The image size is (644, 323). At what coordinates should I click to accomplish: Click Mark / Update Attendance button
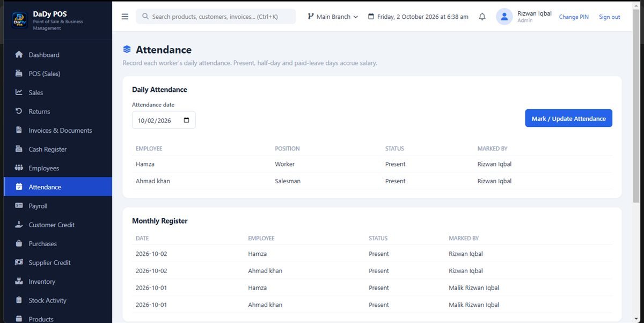click(568, 119)
